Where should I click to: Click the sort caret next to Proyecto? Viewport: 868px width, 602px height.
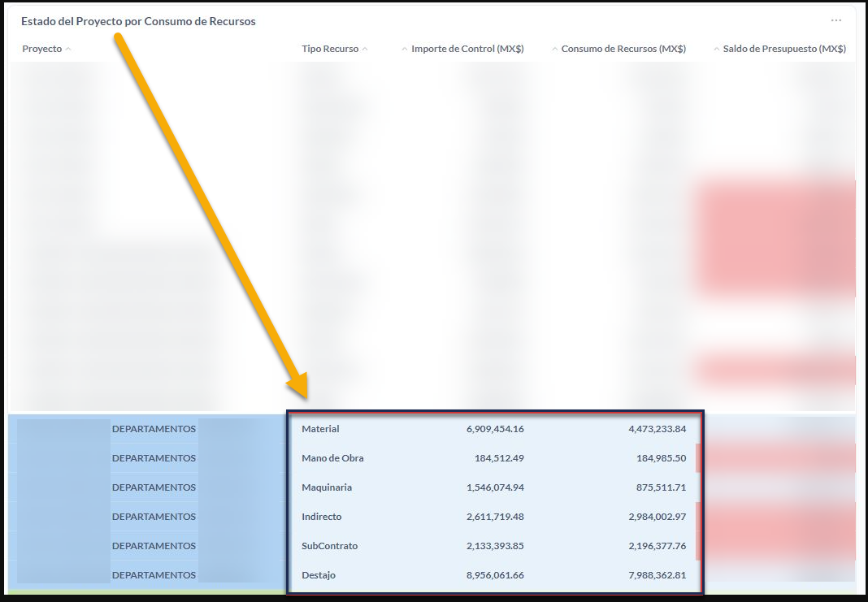point(68,50)
